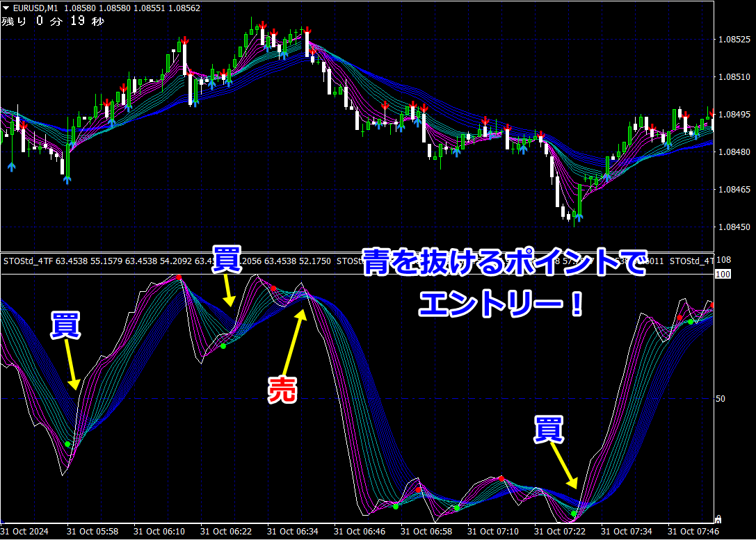Click the 1.08480 price axis label
The image size is (756, 540).
[734, 152]
